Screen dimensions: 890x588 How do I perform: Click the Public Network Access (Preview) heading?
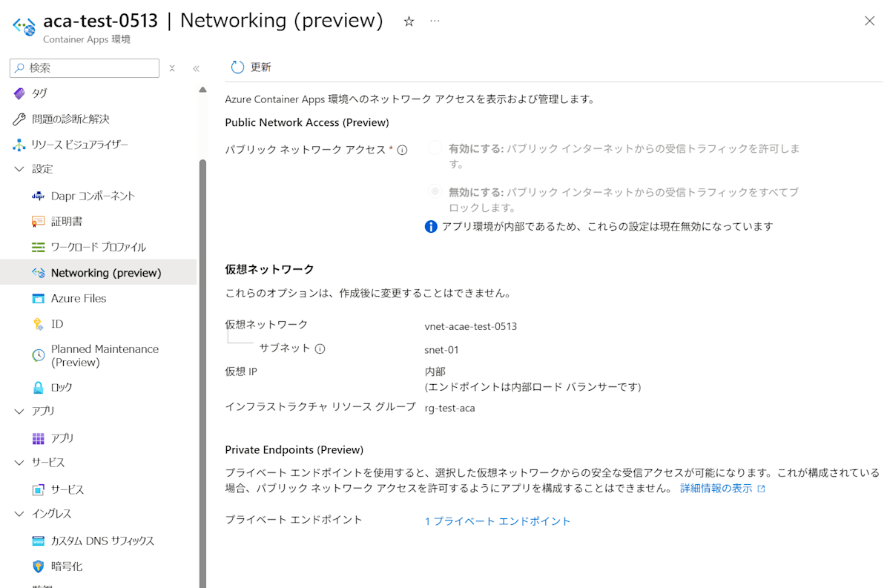(x=307, y=122)
